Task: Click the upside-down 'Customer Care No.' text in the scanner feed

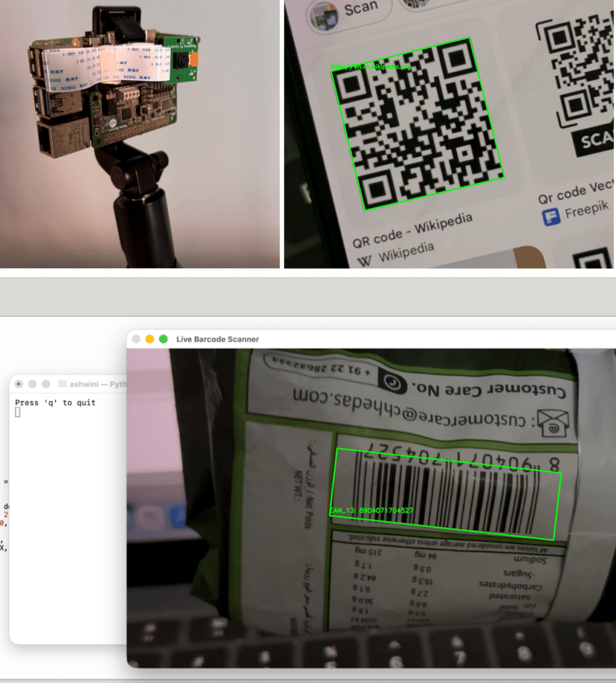Action: click(x=489, y=390)
